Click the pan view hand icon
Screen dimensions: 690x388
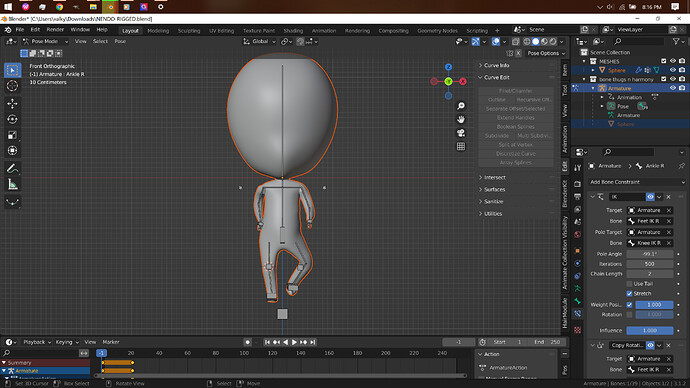(461, 120)
